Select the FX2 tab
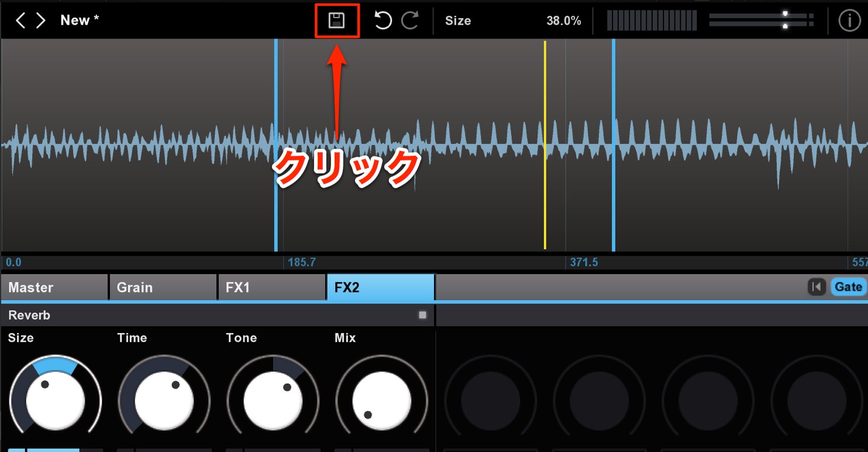The width and height of the screenshot is (868, 452). point(380,287)
